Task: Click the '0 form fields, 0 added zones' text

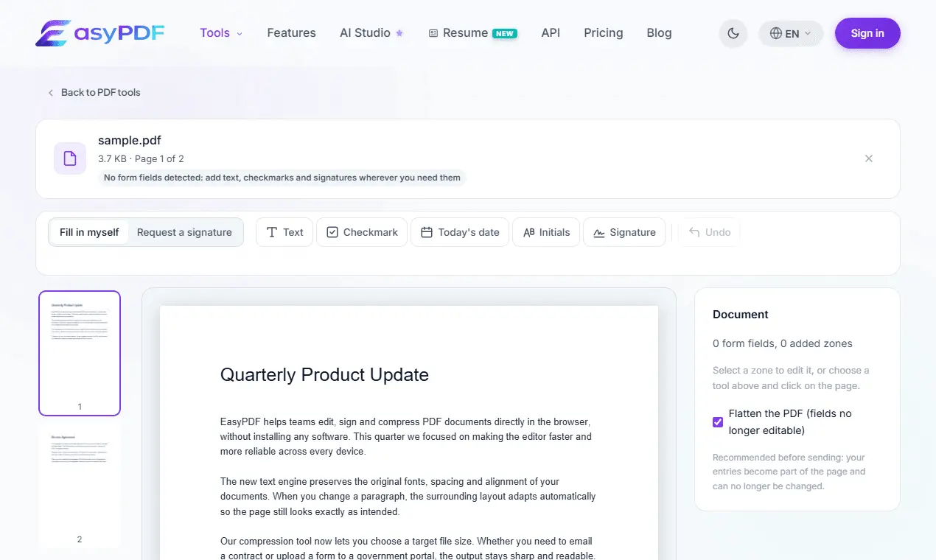Action: click(x=783, y=343)
